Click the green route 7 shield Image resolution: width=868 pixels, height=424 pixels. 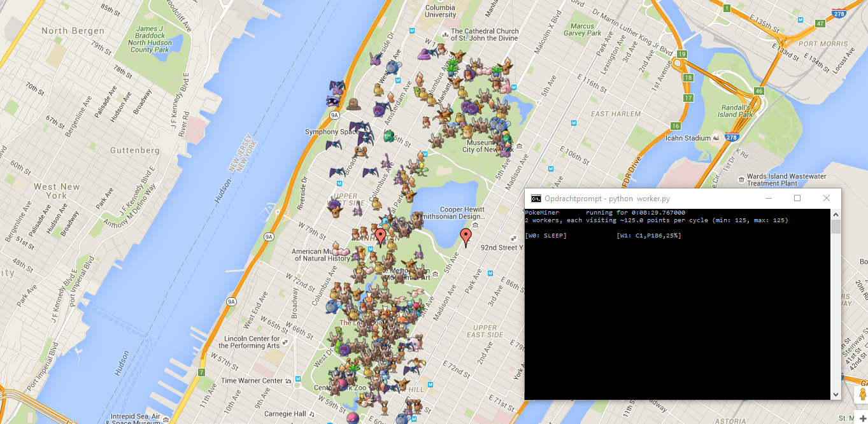pos(201,372)
